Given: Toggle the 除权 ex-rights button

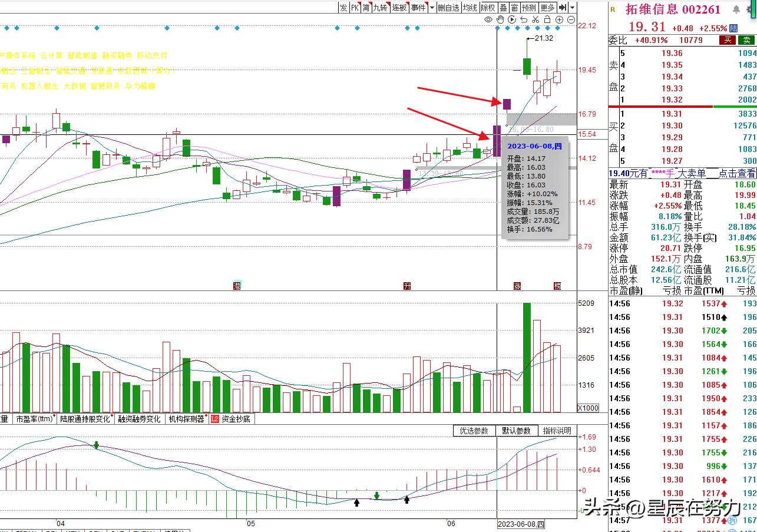Looking at the screenshot, I should (x=488, y=8).
